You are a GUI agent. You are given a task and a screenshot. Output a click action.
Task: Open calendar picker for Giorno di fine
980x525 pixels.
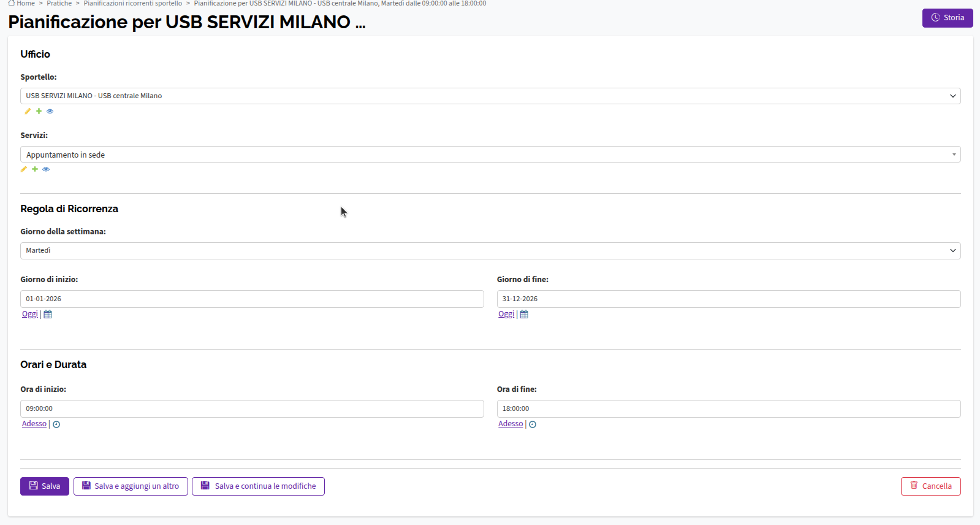click(x=524, y=314)
